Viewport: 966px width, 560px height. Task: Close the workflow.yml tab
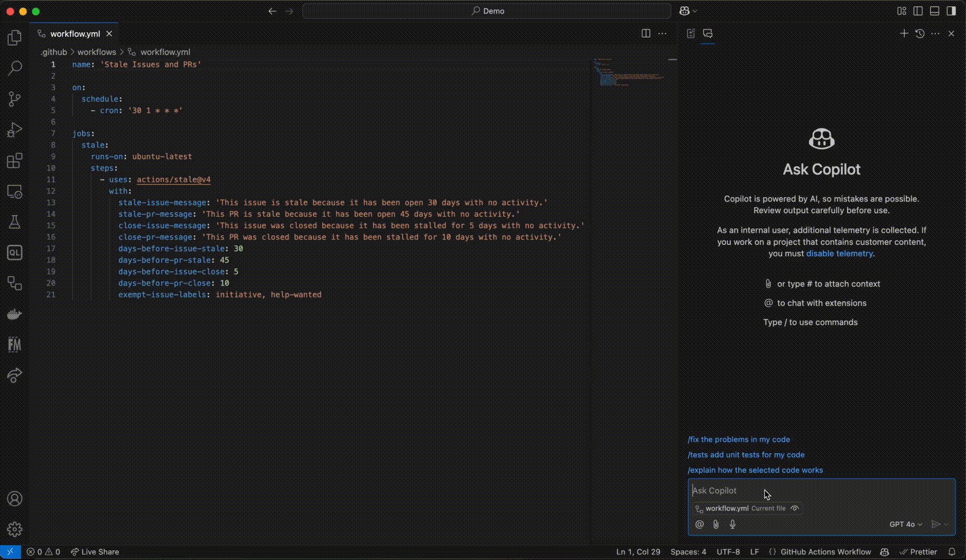(109, 34)
